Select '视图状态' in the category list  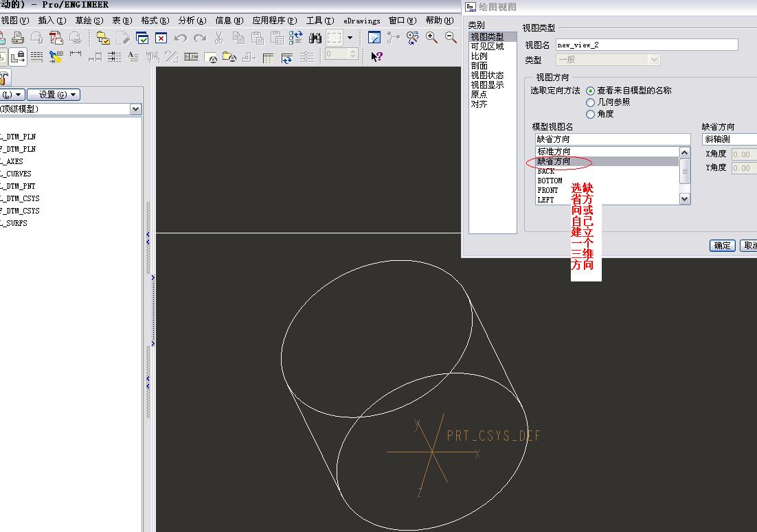pyautogui.click(x=487, y=76)
